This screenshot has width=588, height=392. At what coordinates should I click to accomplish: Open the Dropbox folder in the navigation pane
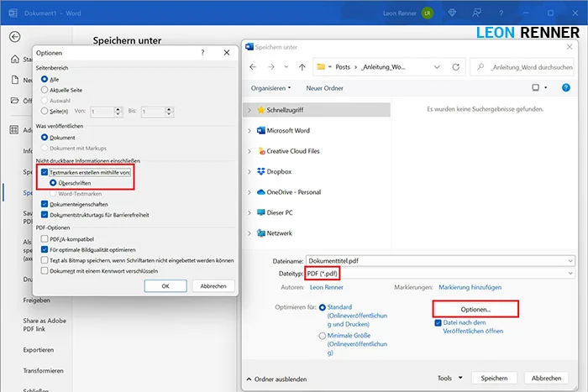[x=280, y=171]
